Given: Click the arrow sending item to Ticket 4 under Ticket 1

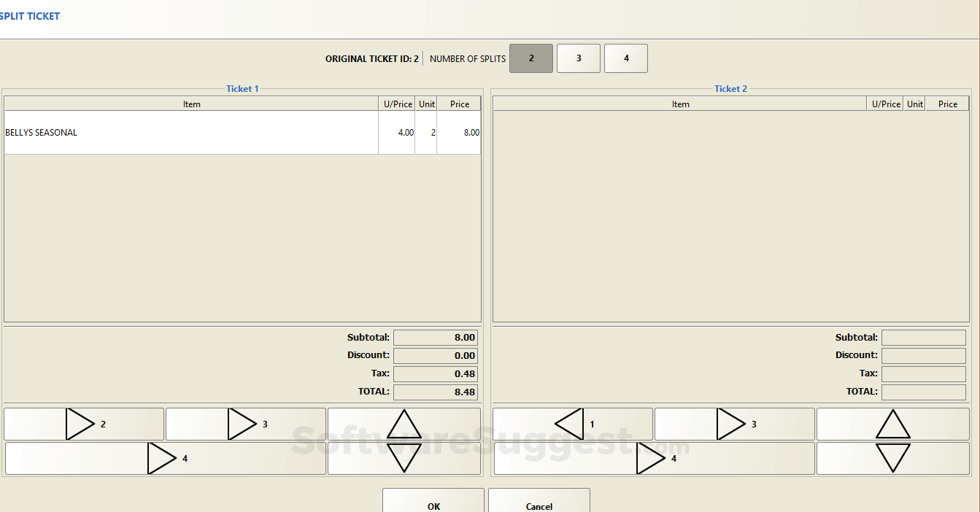Looking at the screenshot, I should (x=164, y=459).
